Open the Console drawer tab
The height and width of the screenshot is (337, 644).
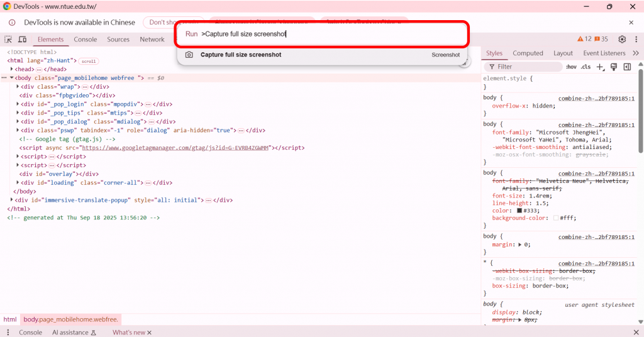click(x=30, y=333)
